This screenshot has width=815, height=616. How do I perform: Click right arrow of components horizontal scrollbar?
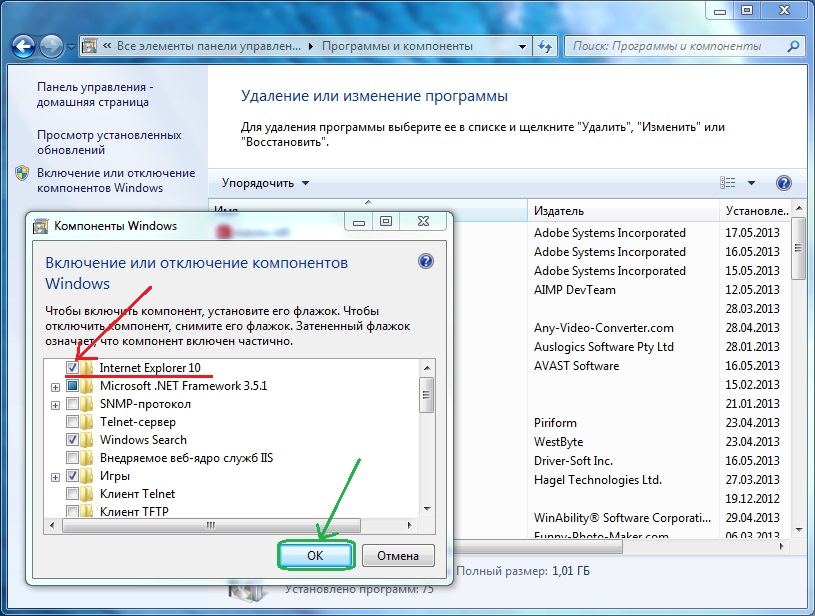[x=410, y=526]
